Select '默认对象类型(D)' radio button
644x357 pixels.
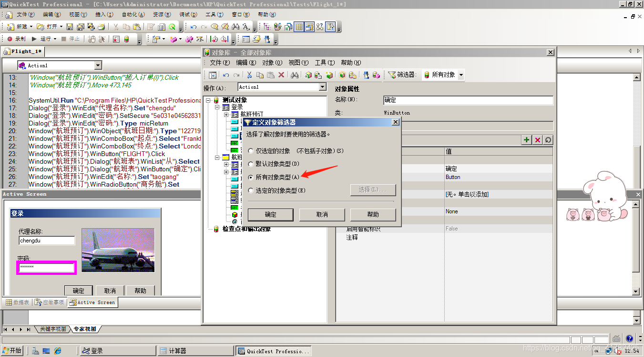click(x=251, y=164)
